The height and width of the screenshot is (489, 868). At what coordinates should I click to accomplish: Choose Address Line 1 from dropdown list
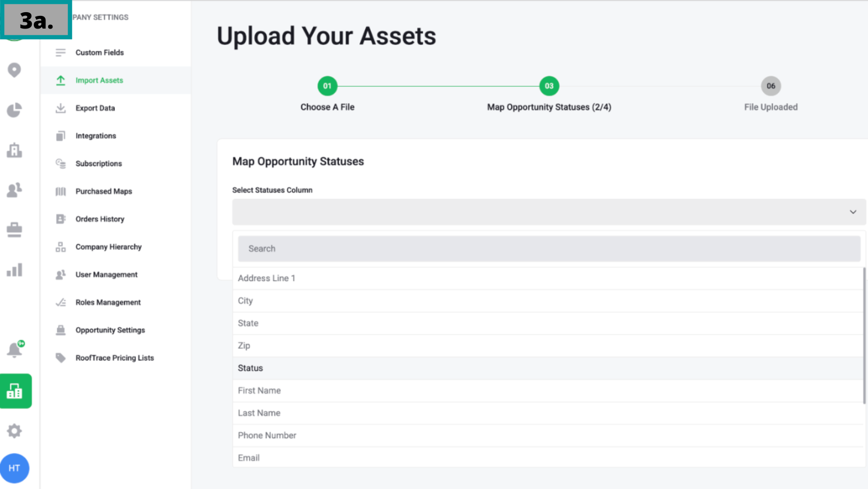pyautogui.click(x=548, y=278)
